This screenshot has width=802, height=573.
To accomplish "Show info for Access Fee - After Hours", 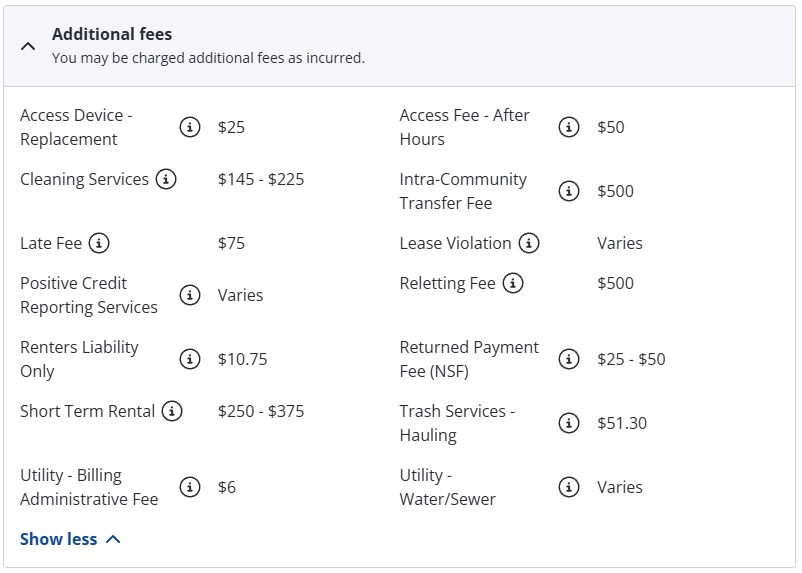I will 569,127.
